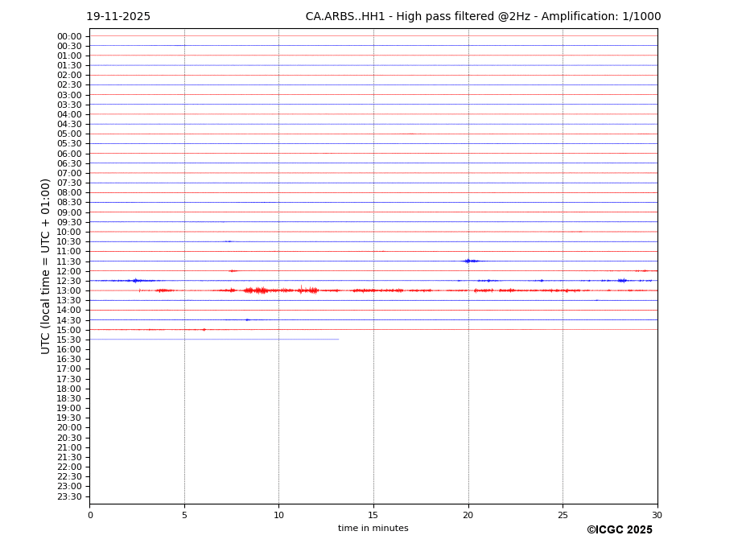Click the "time in minutes" axis label
This screenshot has width=746, height=560.
tap(373, 529)
